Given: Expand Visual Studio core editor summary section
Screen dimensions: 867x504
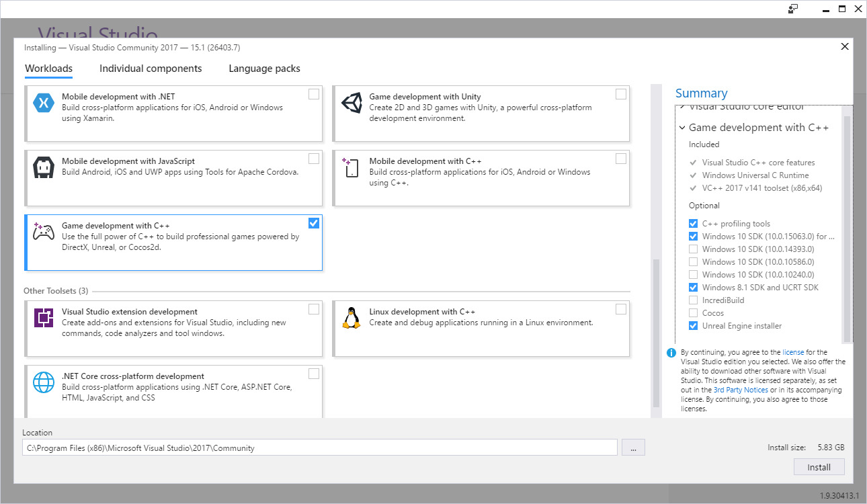Looking at the screenshot, I should tap(682, 107).
